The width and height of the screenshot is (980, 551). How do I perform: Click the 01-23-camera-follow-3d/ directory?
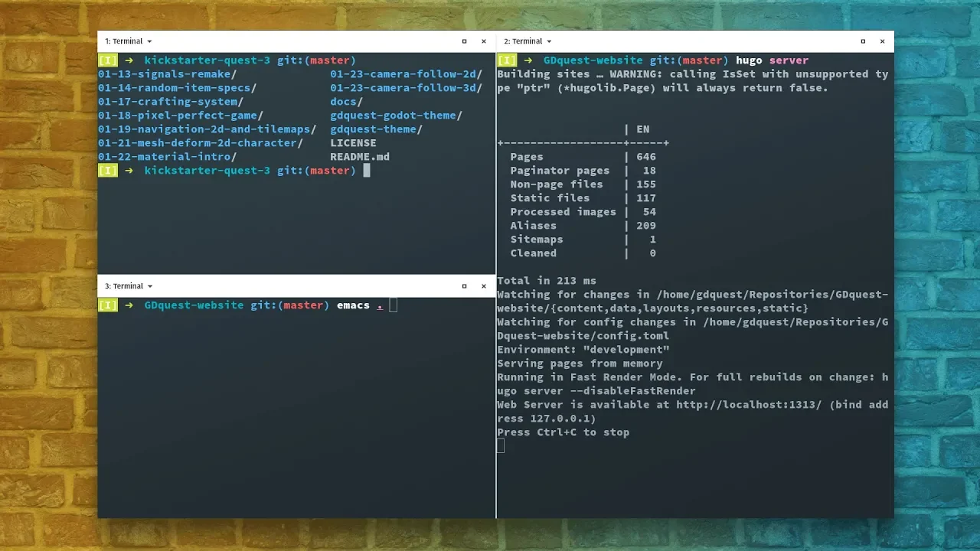406,88
